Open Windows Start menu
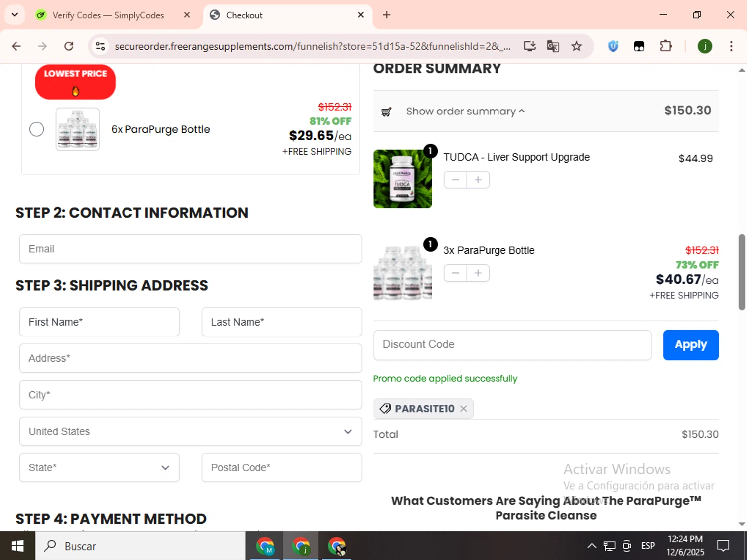747x560 pixels. point(17,546)
